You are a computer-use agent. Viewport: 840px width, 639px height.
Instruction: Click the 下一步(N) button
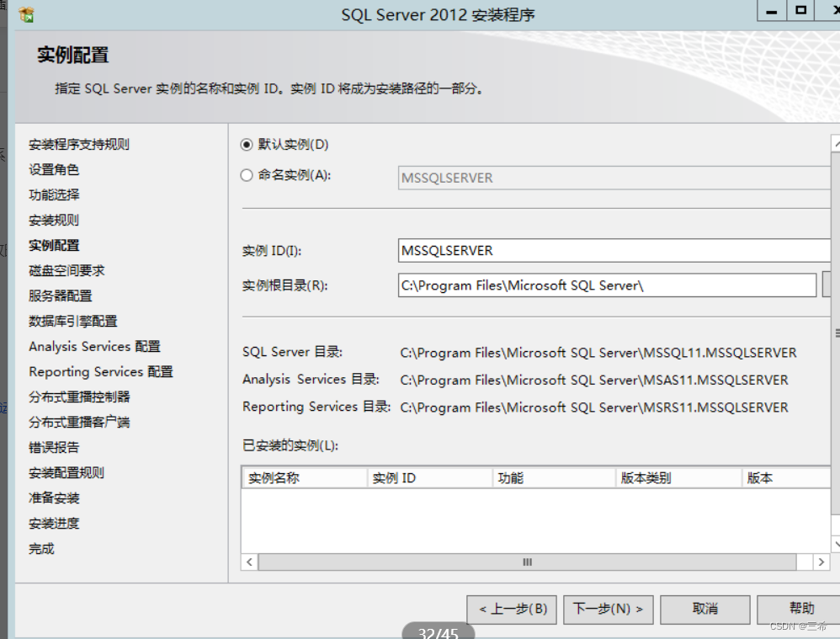(x=608, y=610)
